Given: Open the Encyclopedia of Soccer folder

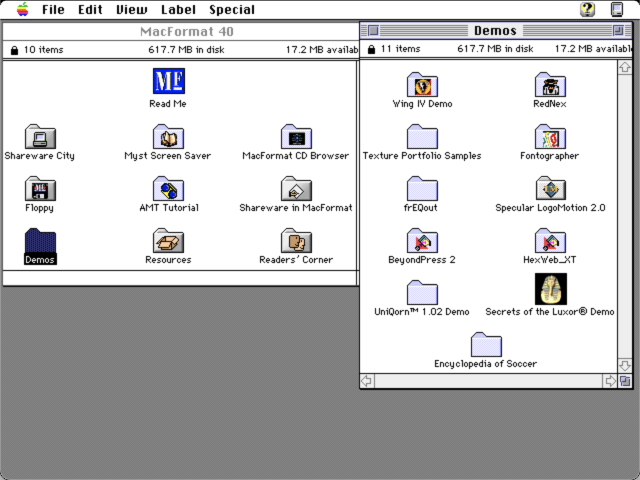Looking at the screenshot, I should [x=486, y=344].
